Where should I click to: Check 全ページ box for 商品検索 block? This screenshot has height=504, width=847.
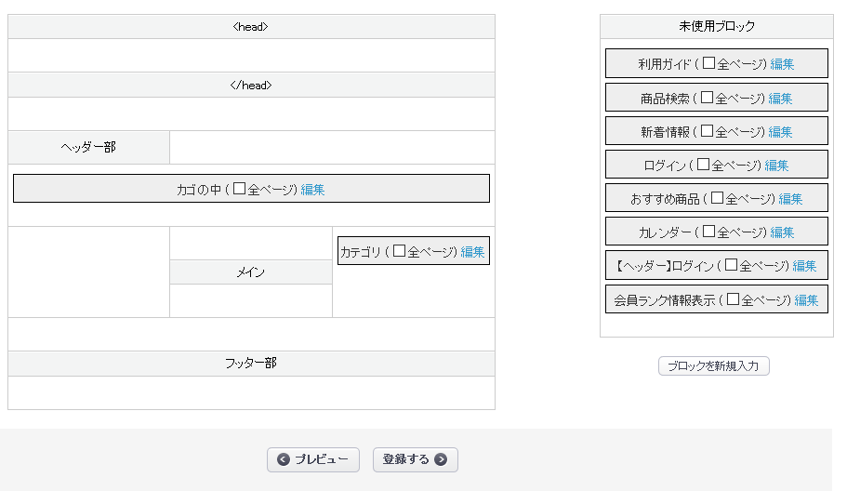tap(707, 98)
